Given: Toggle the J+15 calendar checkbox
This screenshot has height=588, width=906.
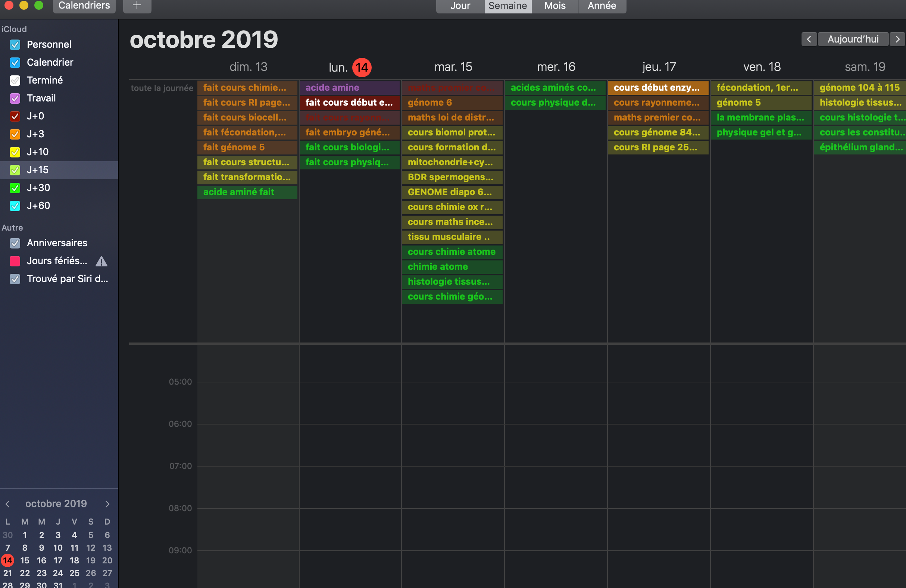Looking at the screenshot, I should pyautogui.click(x=15, y=170).
